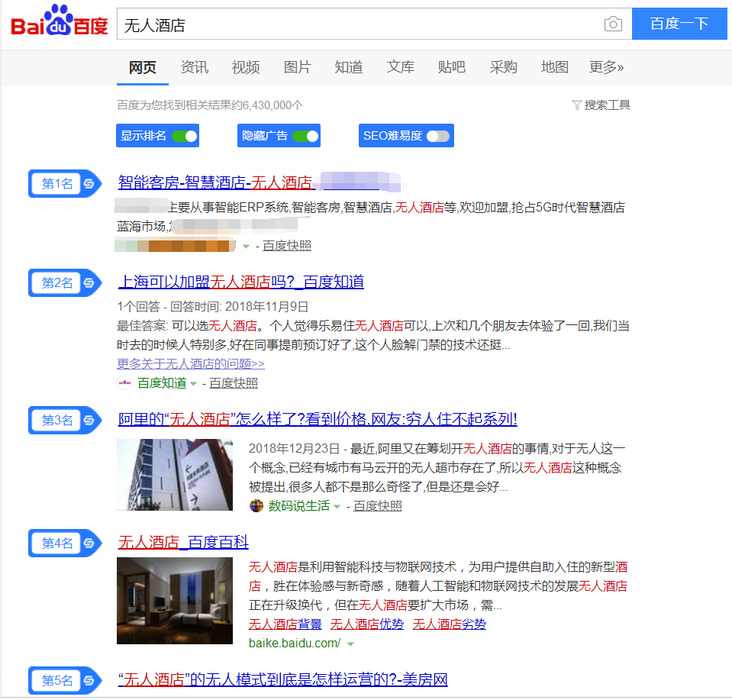Open result 无人酒店_百度百科
Image resolution: width=732 pixels, height=700 pixels.
click(x=183, y=542)
